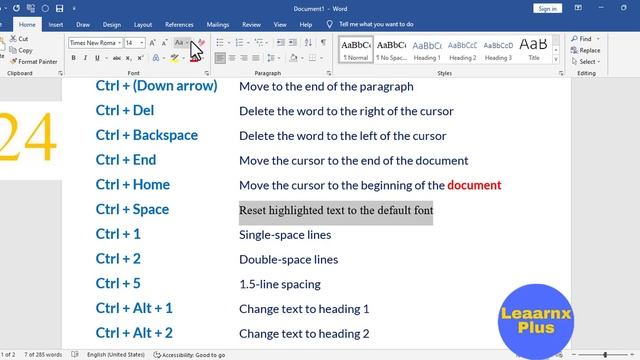Switch to the Review tab
This screenshot has height=360, width=640.
(x=251, y=24)
